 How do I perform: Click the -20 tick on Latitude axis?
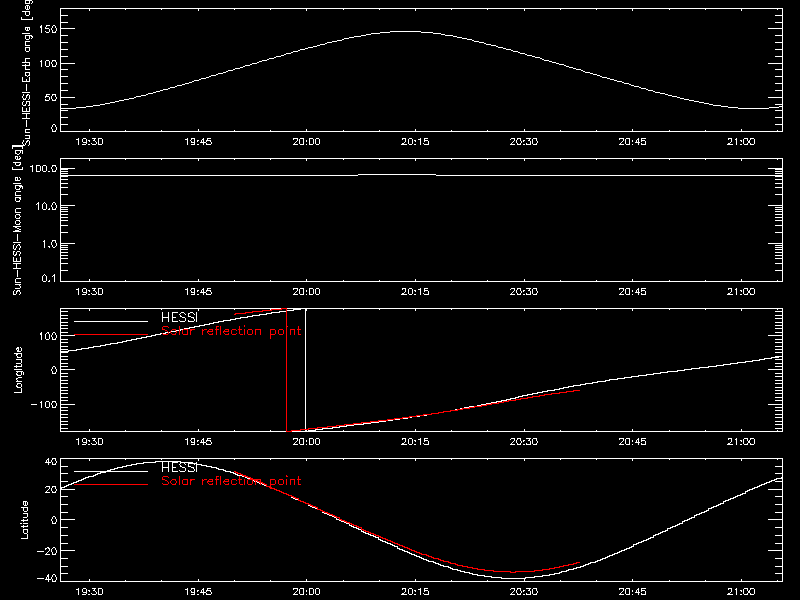click(x=47, y=551)
